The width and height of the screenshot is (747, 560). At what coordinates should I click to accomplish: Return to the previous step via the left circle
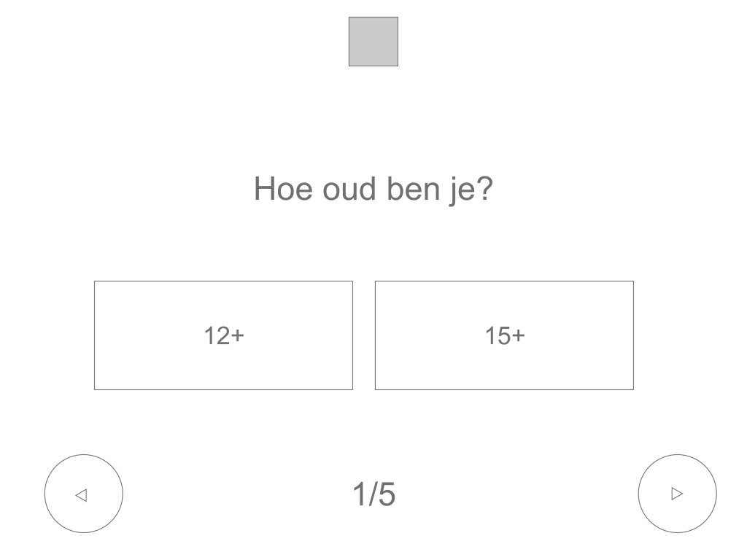point(83,494)
